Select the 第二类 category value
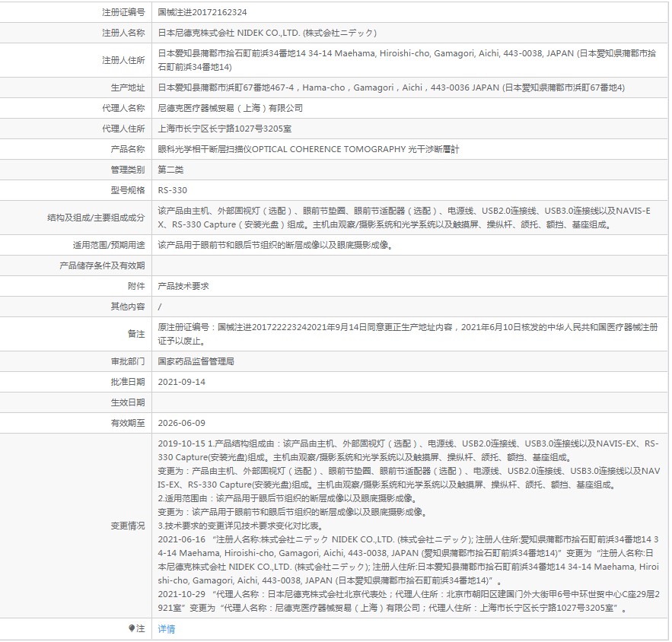672x642 pixels. [170, 170]
